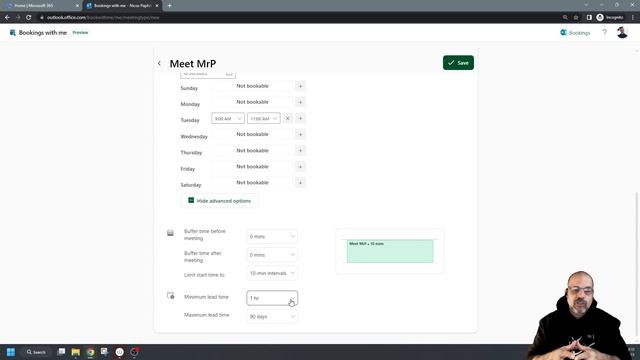
Task: Click the Meet MrP preview block
Action: click(x=390, y=251)
